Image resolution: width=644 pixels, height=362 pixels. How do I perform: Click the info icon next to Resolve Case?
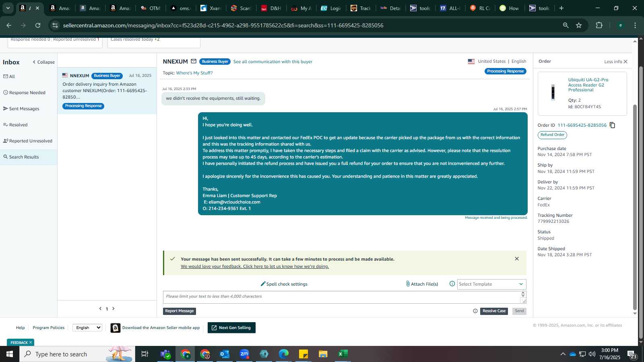click(475, 311)
